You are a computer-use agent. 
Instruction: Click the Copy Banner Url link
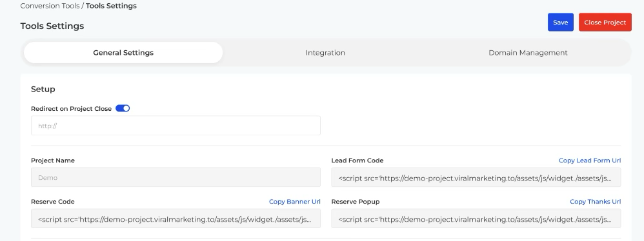[294, 202]
